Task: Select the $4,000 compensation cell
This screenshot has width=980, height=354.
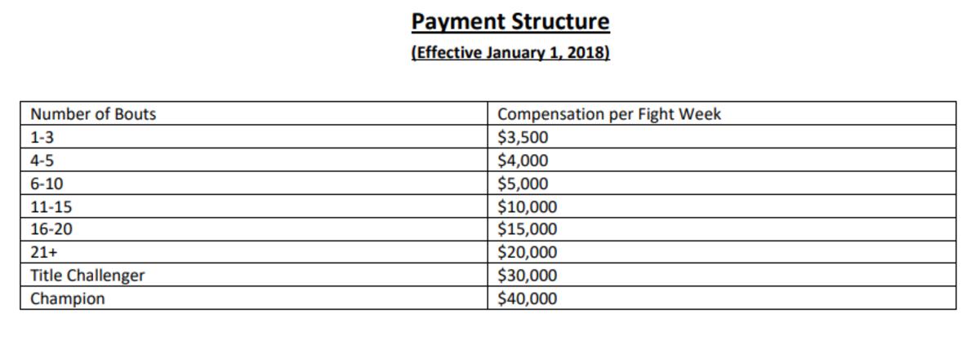Action: coord(523,160)
